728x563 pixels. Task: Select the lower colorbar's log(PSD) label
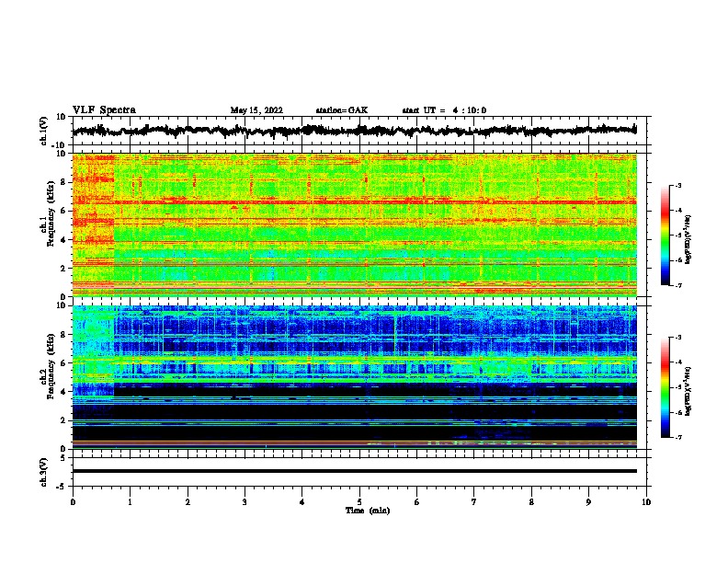pyautogui.click(x=688, y=391)
